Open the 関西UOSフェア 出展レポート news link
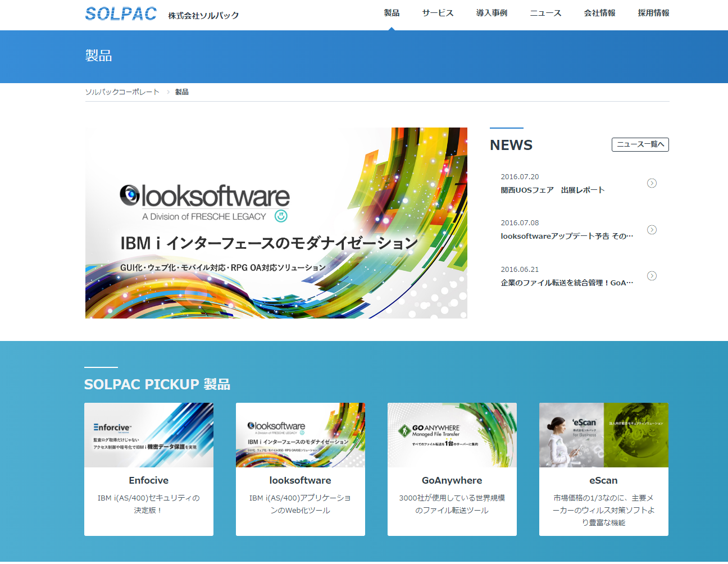This screenshot has height=564, width=728. click(553, 190)
